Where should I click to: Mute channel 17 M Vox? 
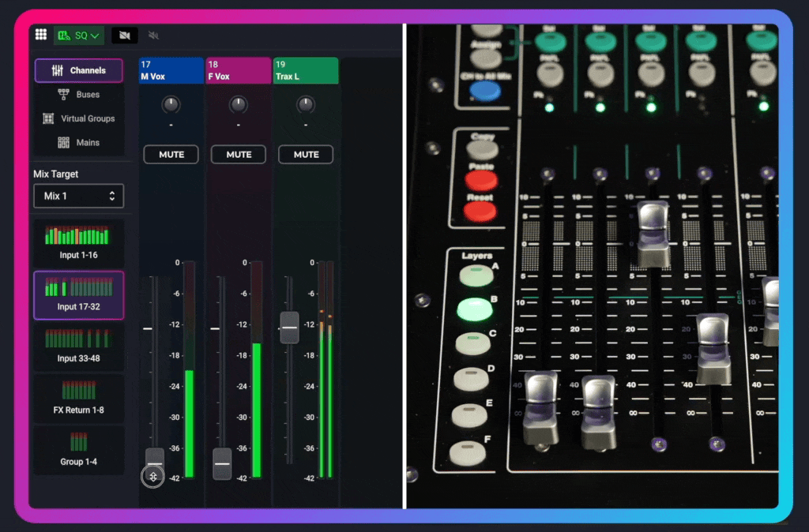tap(171, 154)
